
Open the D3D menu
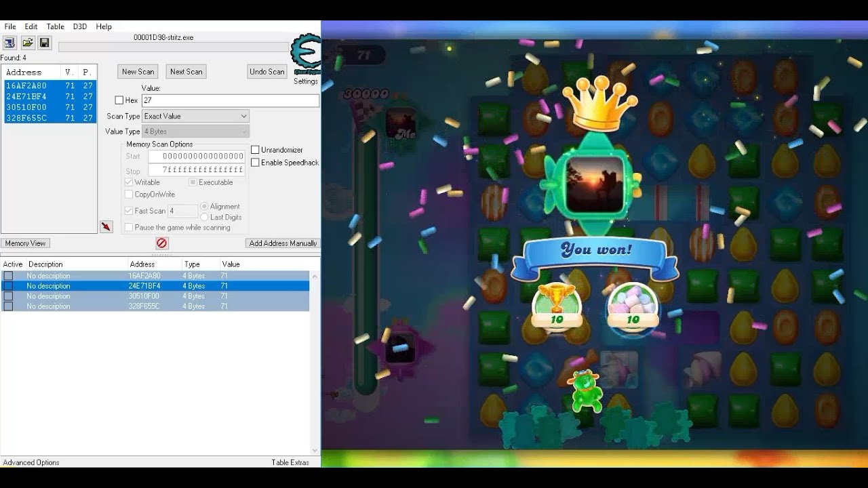click(80, 26)
